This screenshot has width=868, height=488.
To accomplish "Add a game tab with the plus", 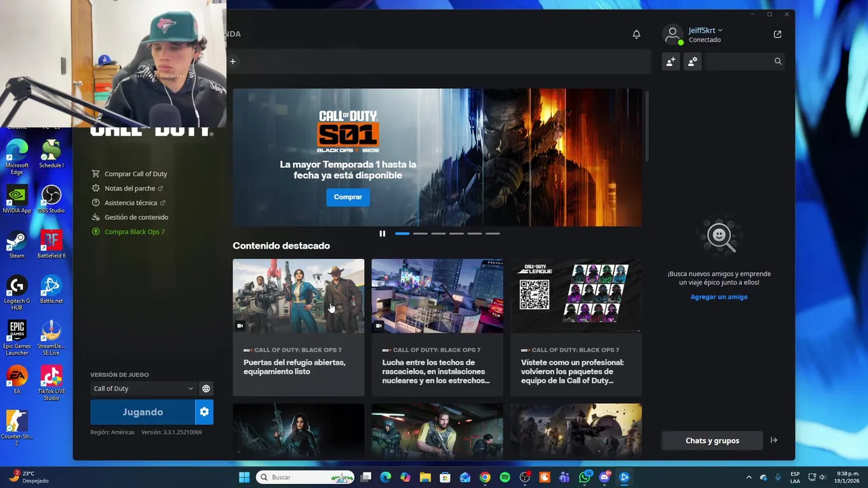I will (233, 62).
